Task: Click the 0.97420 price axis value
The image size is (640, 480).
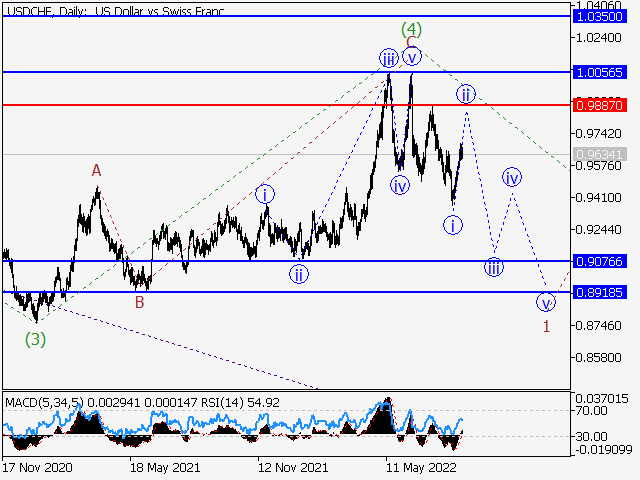Action: [x=599, y=134]
